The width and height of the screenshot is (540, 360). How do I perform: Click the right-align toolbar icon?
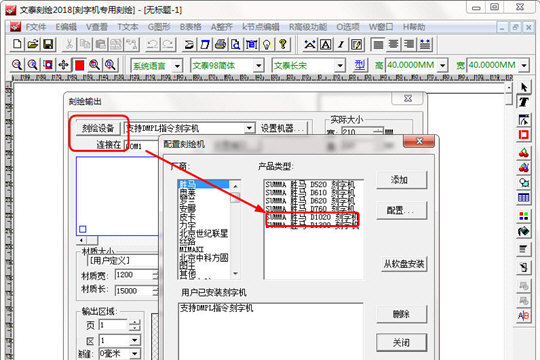point(409,44)
